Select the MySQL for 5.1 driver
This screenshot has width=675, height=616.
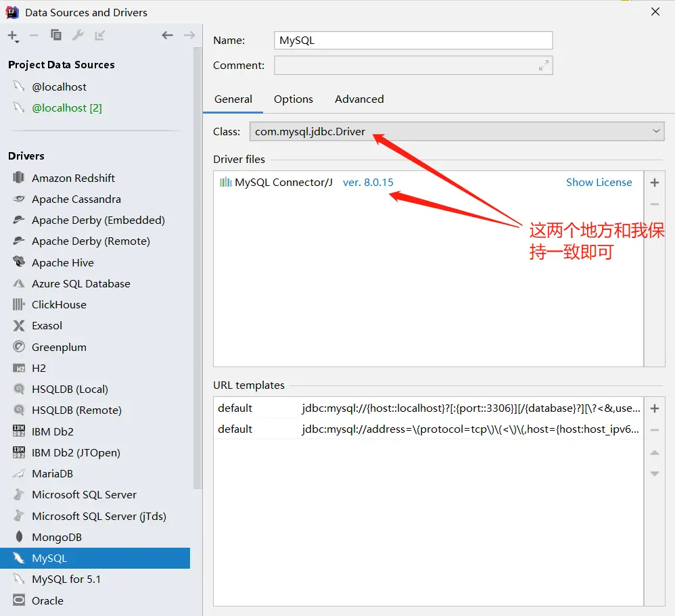click(x=66, y=579)
